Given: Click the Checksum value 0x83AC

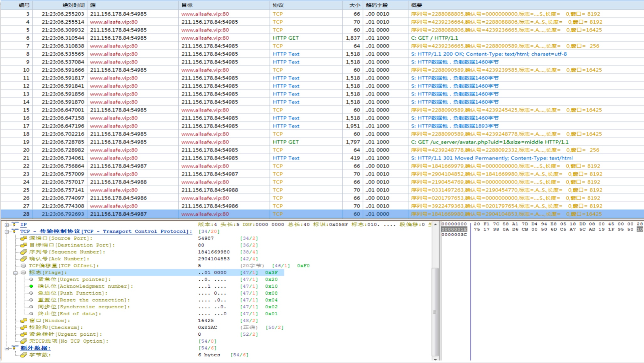Looking at the screenshot, I should coord(207,328).
